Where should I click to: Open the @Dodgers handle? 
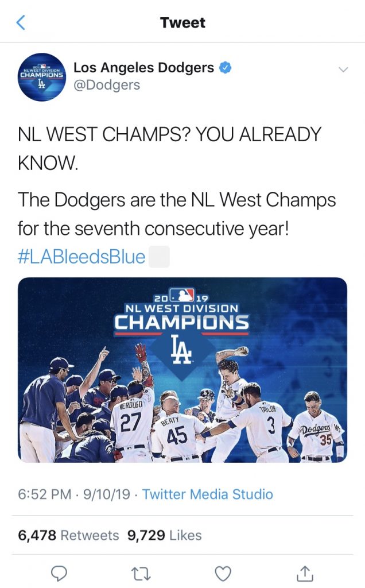pyautogui.click(x=107, y=85)
